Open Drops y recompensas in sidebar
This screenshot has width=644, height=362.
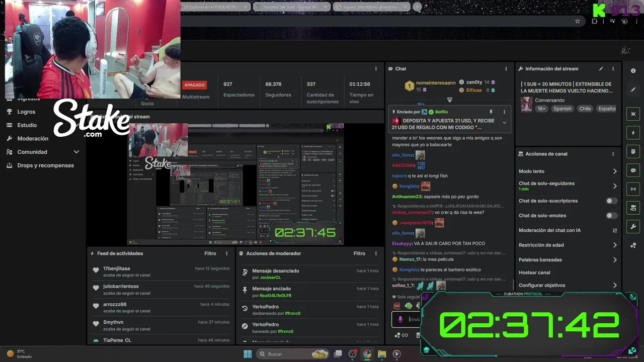(45, 165)
